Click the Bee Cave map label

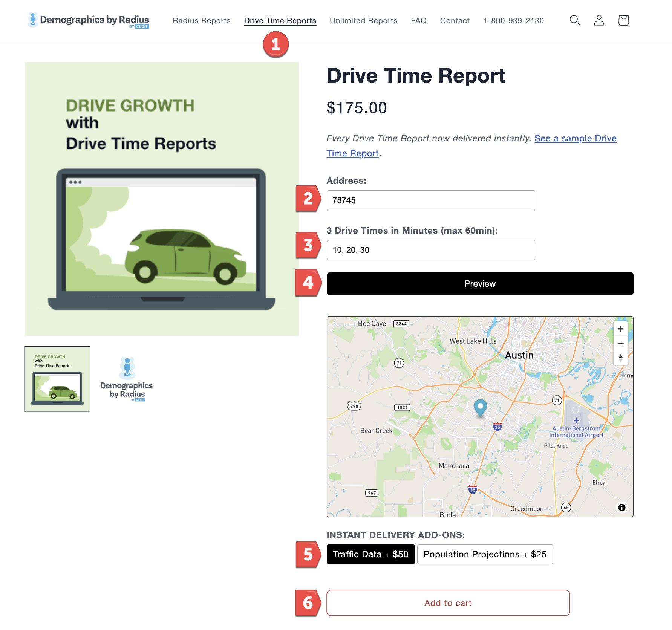[372, 324]
